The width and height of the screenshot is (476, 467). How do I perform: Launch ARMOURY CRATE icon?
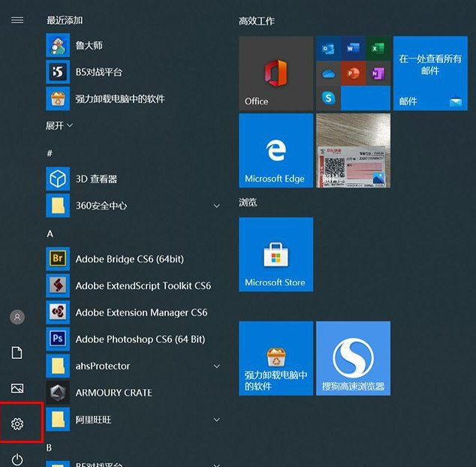pos(58,393)
